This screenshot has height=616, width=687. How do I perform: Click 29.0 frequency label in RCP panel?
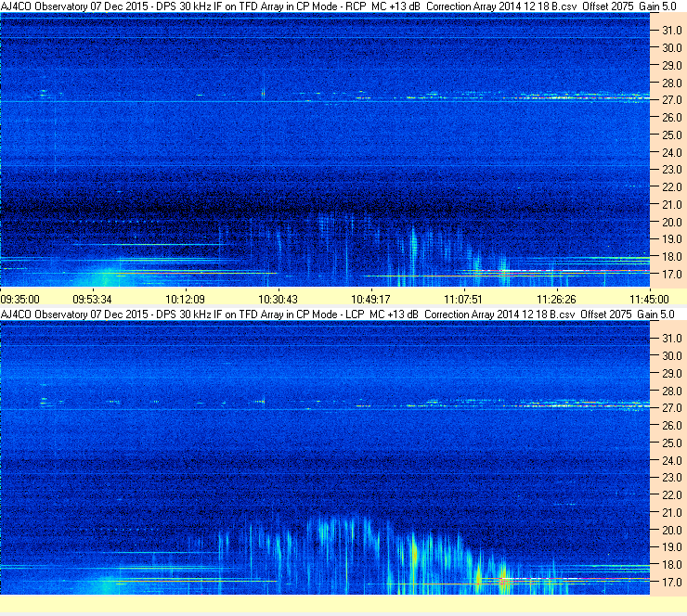671,66
